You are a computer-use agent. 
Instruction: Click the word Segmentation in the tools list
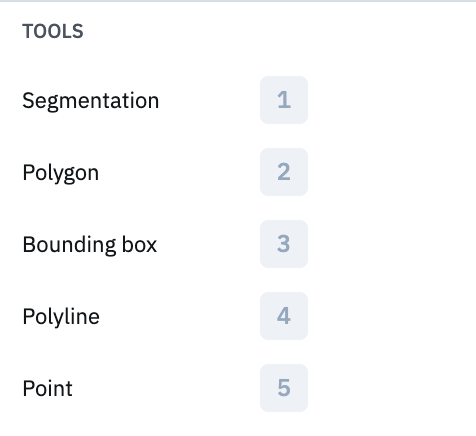(x=91, y=101)
